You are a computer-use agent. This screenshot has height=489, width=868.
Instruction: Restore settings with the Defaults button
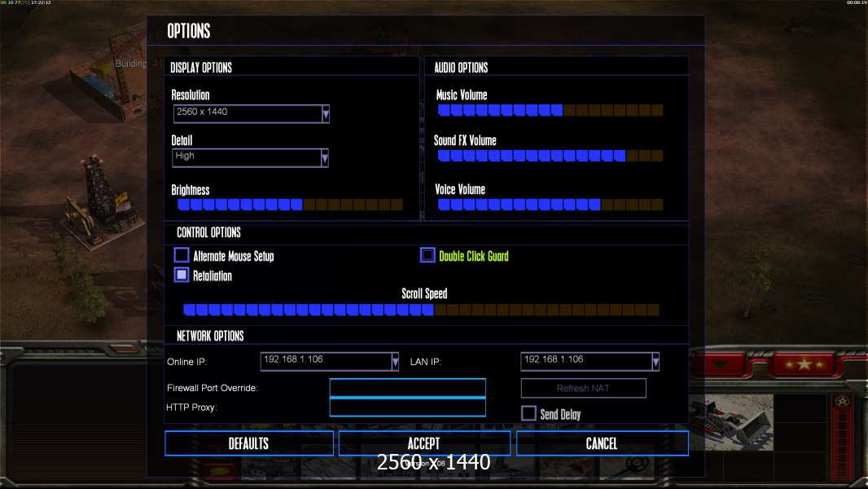pyautogui.click(x=249, y=443)
